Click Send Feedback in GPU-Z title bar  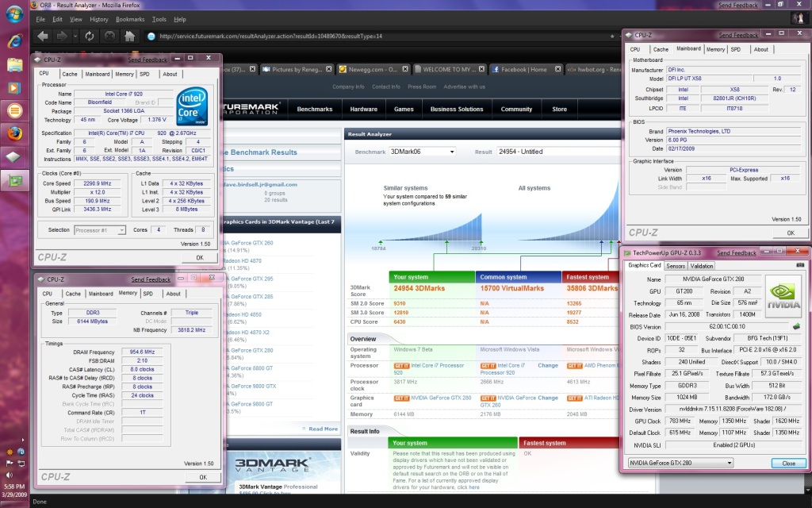(737, 253)
